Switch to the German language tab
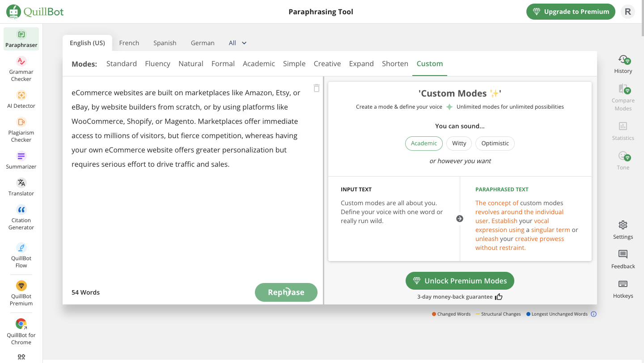The width and height of the screenshot is (644, 363). pos(203,43)
